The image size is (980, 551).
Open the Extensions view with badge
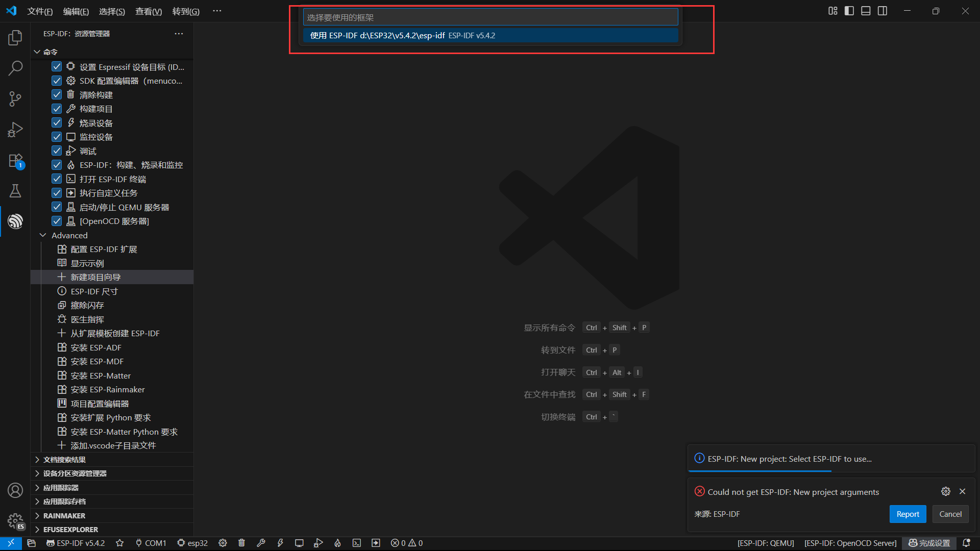[15, 160]
